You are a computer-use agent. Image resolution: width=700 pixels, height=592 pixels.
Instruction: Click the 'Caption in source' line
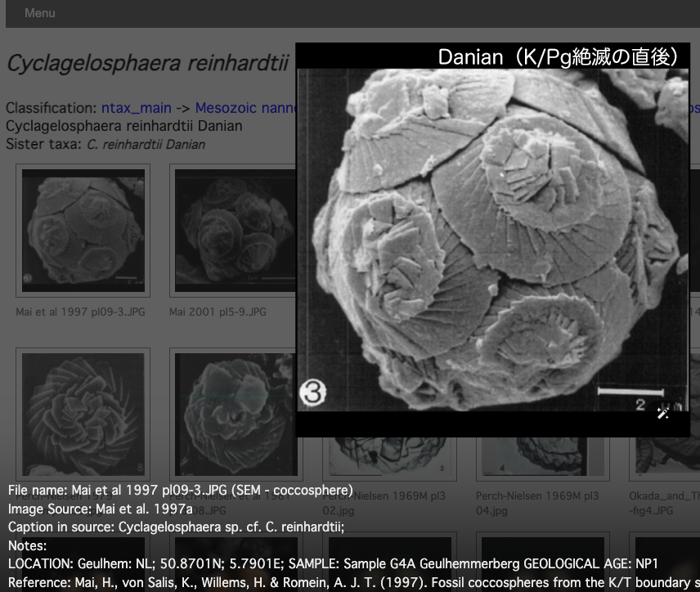coord(177,527)
